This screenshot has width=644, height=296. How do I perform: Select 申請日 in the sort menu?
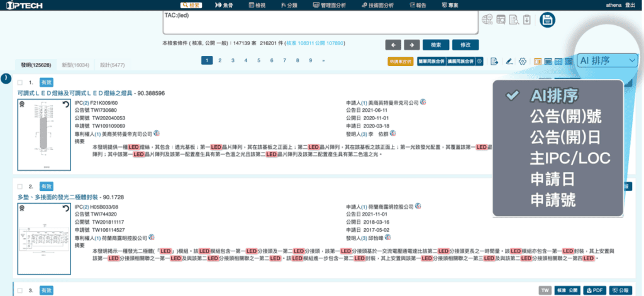coord(553,179)
